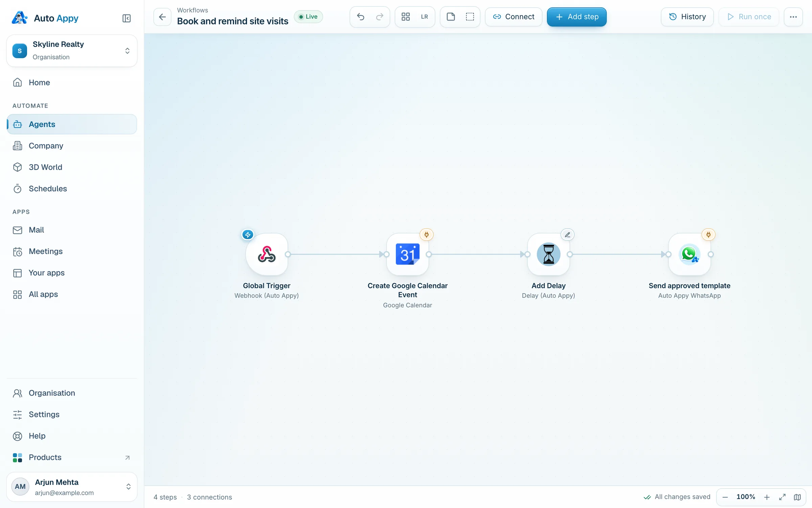Fit the canvas to view

(x=782, y=497)
